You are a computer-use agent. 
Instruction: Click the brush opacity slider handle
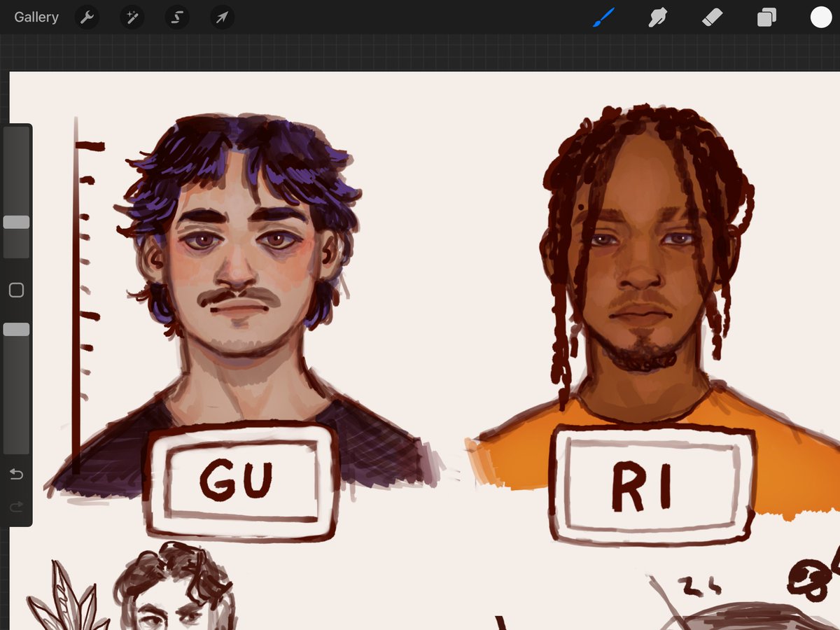pyautogui.click(x=16, y=329)
